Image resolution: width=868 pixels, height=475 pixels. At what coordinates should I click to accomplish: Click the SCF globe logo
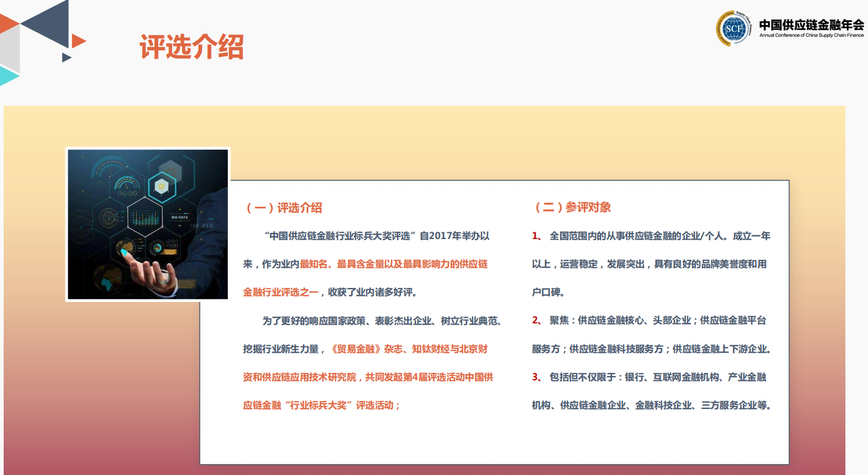point(733,28)
